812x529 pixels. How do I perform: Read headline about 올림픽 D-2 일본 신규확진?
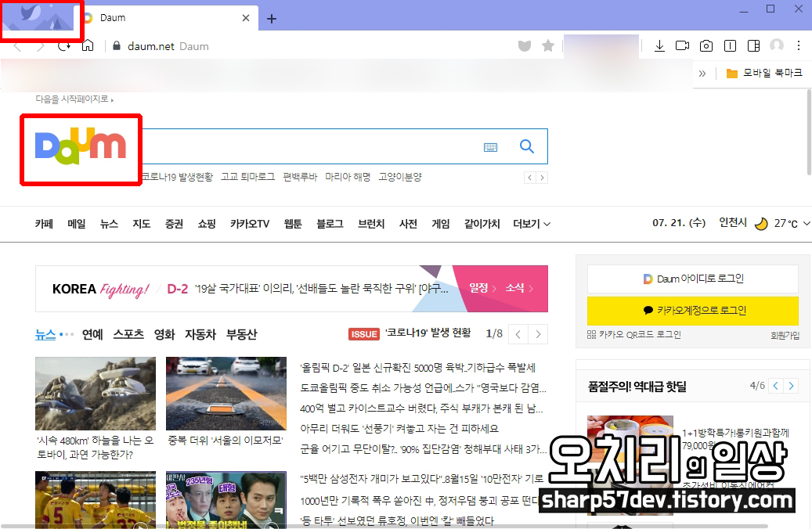pos(417,368)
